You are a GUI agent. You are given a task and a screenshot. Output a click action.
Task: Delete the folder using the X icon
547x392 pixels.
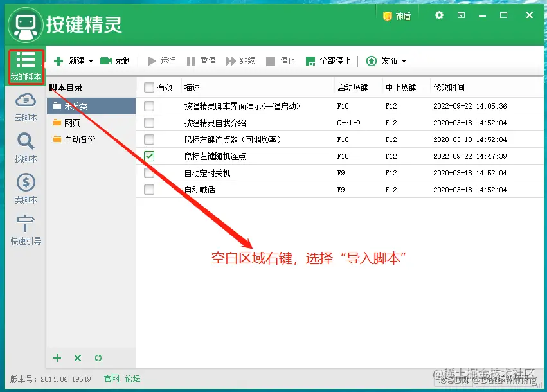coord(78,358)
